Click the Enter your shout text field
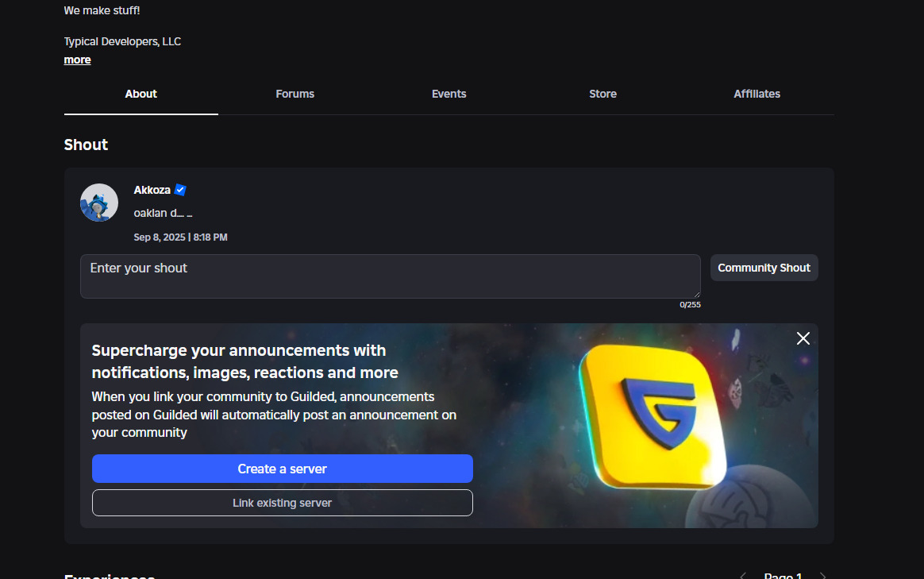Screen dimensions: 924x579 390,276
